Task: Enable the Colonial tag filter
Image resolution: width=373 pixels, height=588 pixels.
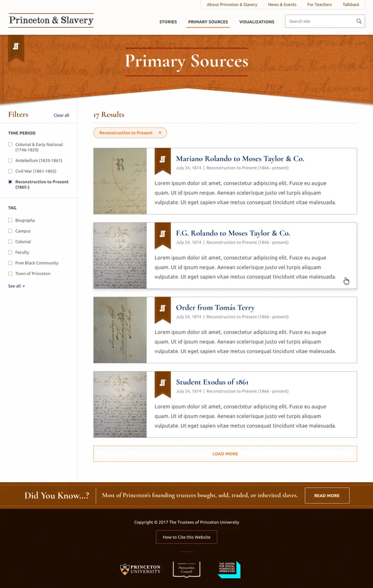Action: 10,242
